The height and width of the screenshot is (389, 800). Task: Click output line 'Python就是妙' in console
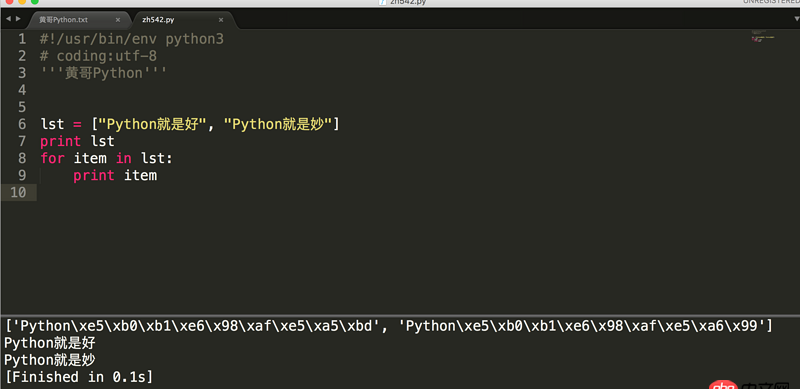pos(50,360)
